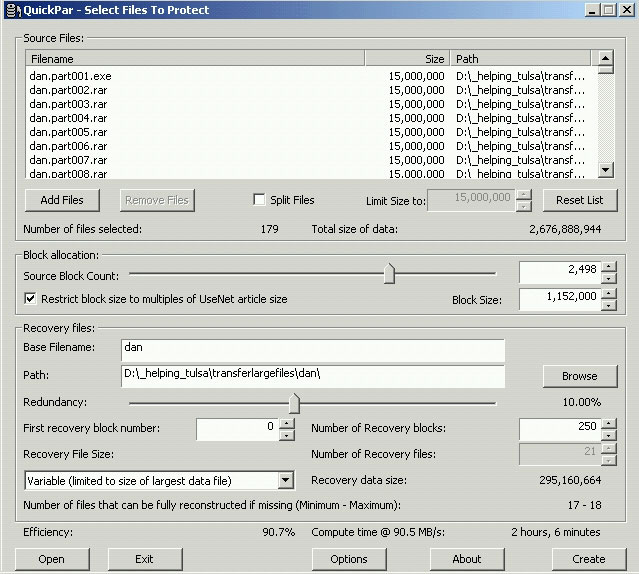The height and width of the screenshot is (574, 639).
Task: Open the Recovery File Size dropdown
Action: [x=286, y=480]
